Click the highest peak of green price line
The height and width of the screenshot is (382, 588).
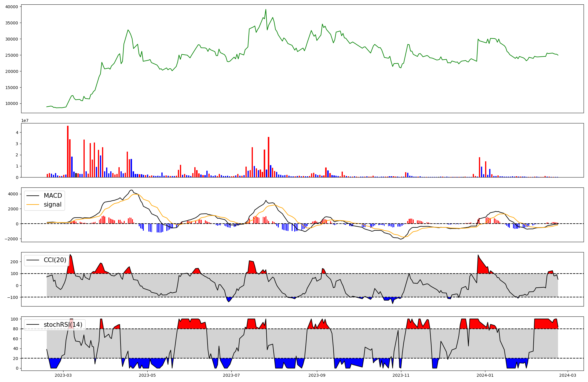pos(266,9)
